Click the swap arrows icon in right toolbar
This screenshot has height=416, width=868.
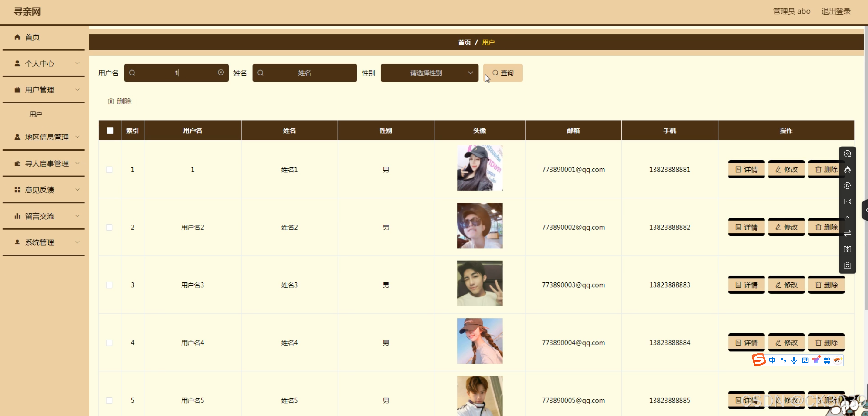coord(847,233)
